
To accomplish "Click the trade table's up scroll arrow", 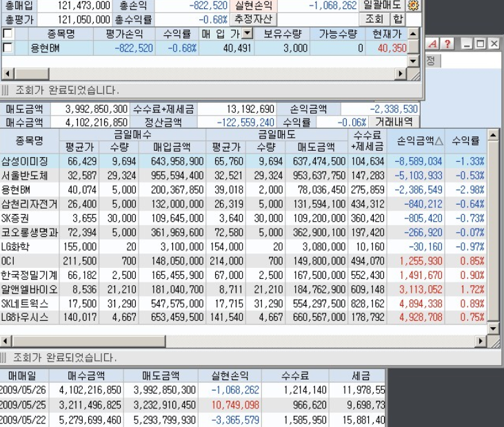I will 493,135.
